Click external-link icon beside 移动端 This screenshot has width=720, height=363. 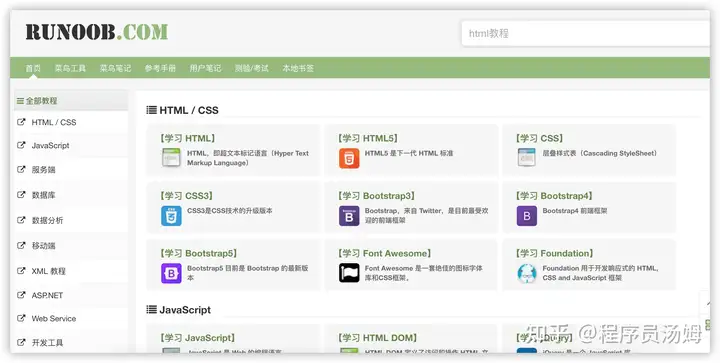(21, 246)
